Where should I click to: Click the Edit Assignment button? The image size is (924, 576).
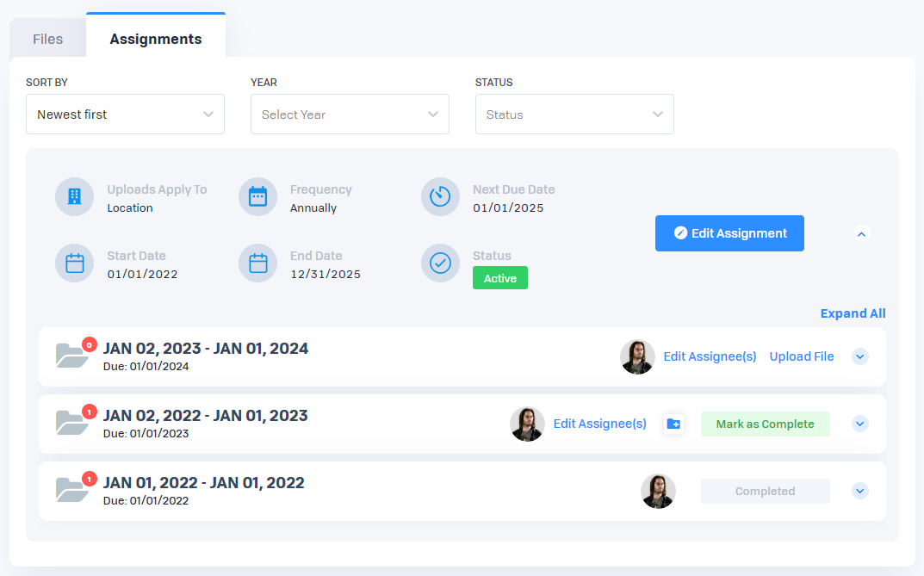pos(729,233)
